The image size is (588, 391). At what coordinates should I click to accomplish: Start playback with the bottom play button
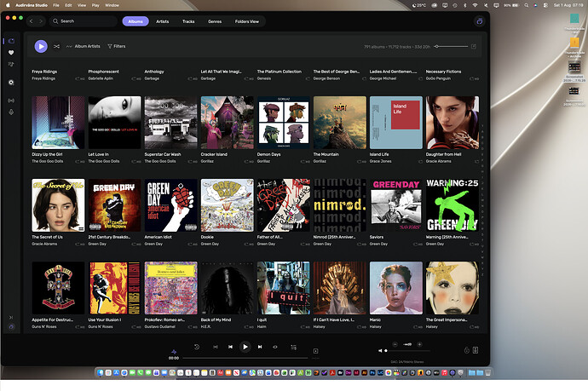click(245, 348)
